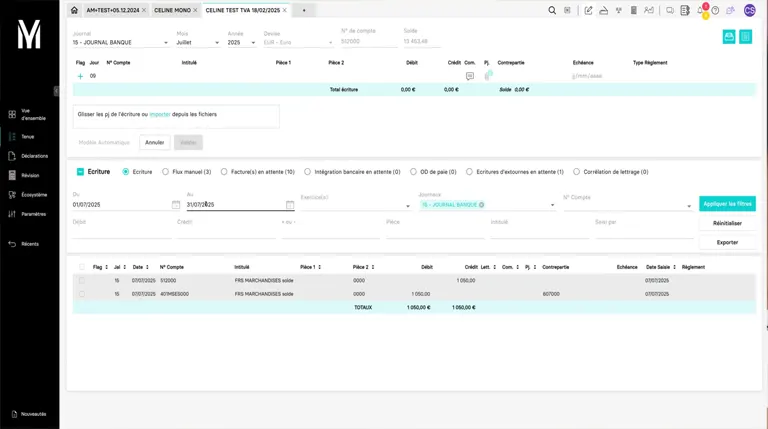Click the help question mark icon
Screen dimensions: 768x429
pyautogui.click(x=715, y=10)
